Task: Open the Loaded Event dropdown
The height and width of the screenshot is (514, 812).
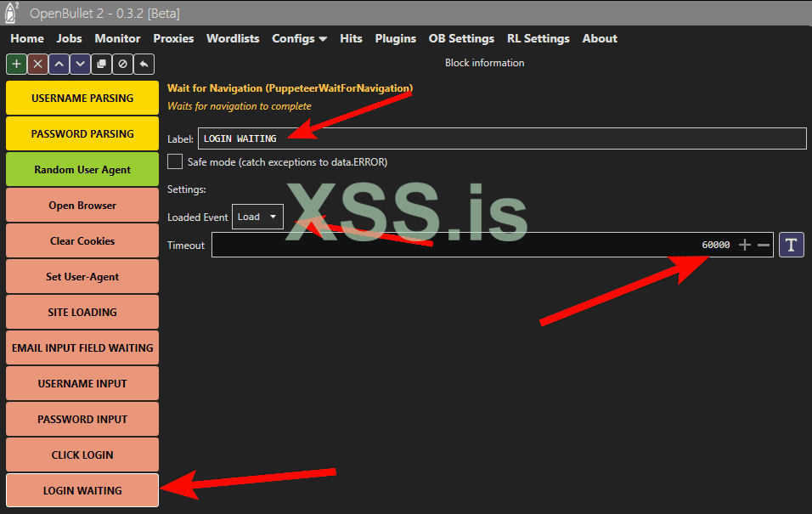Action: [x=257, y=217]
